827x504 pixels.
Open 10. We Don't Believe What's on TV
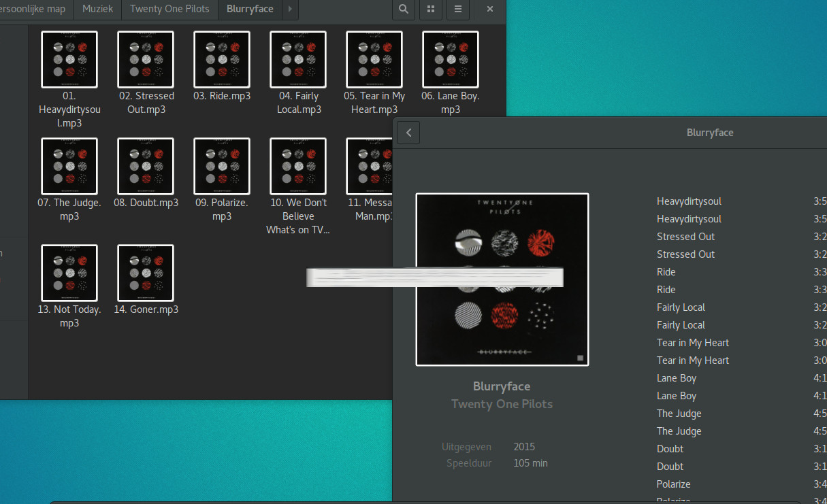298,166
